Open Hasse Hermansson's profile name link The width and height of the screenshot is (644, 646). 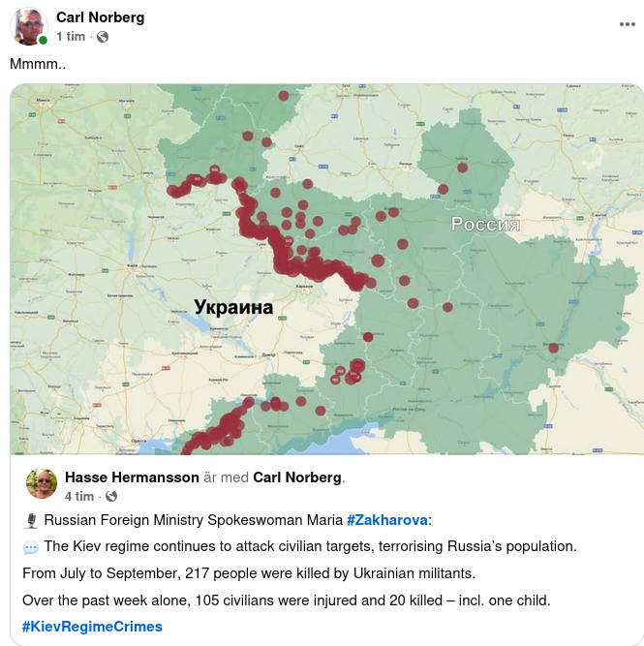(131, 477)
